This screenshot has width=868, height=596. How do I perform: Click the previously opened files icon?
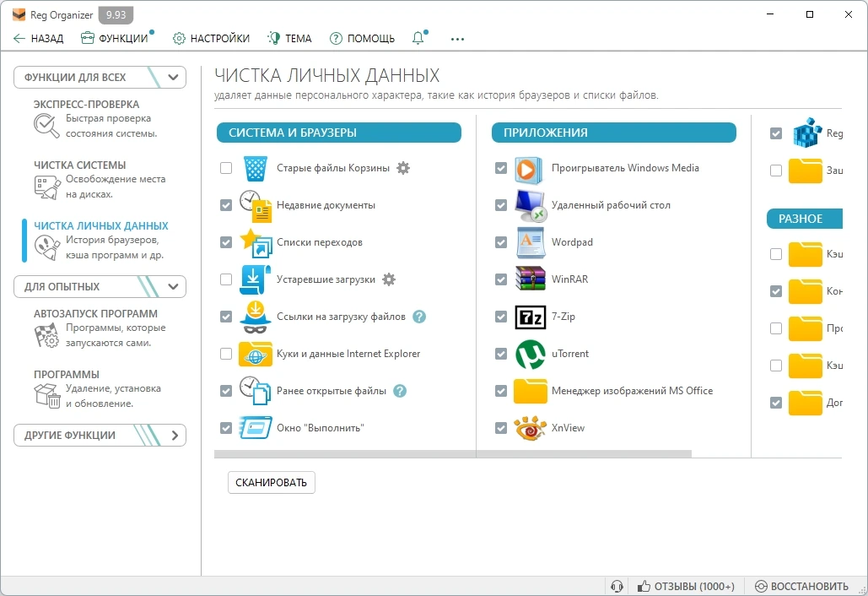(x=256, y=391)
